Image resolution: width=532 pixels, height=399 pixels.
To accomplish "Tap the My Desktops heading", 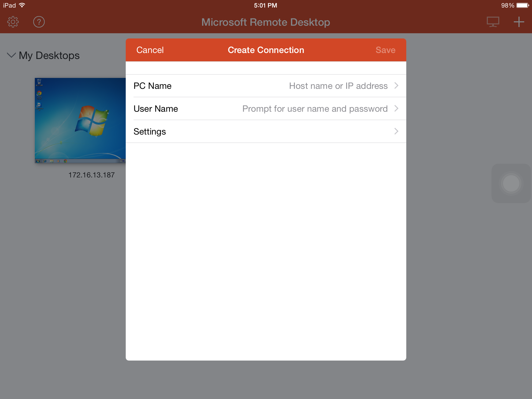I will (x=49, y=56).
